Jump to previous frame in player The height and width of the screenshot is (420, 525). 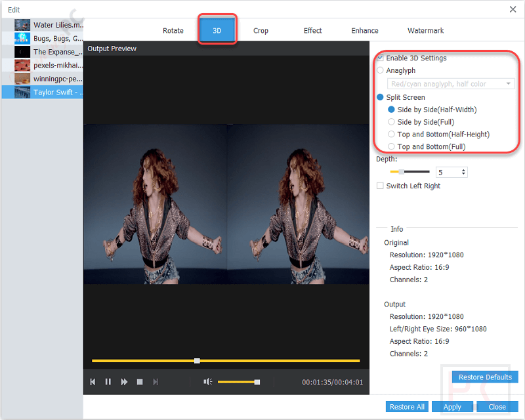tap(93, 382)
